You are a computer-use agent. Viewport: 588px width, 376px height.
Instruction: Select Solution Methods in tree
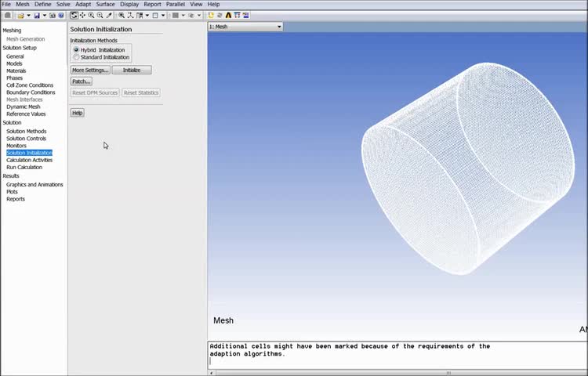tap(26, 131)
